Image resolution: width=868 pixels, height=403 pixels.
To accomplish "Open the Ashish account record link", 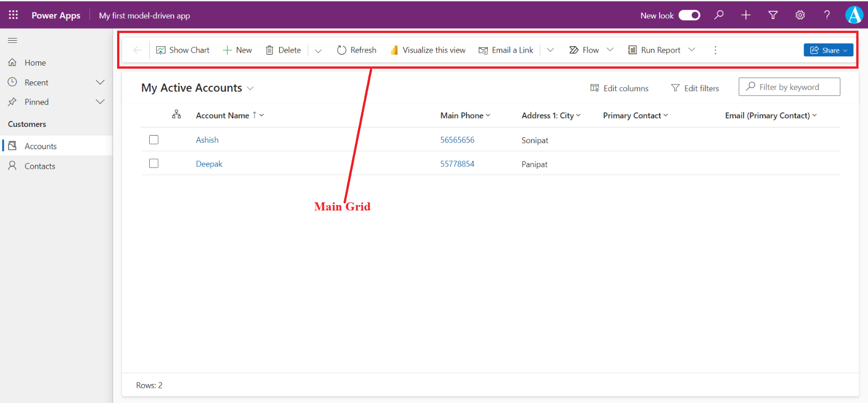I will tap(207, 140).
